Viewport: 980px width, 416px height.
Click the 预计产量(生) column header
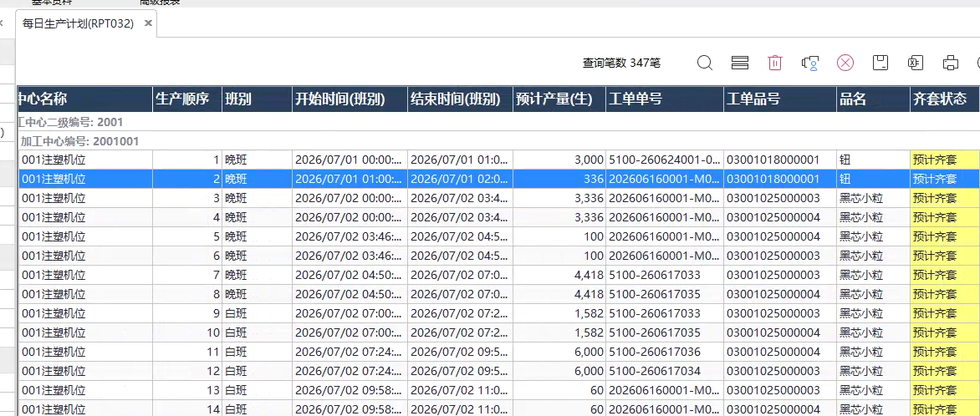pos(559,99)
